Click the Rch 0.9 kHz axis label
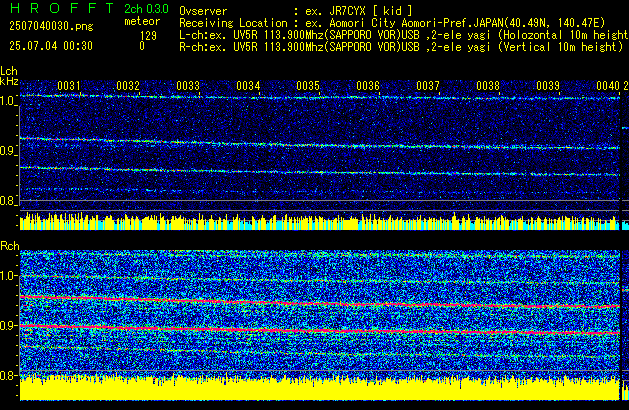Image resolution: width=629 pixels, height=410 pixels. click(x=8, y=325)
